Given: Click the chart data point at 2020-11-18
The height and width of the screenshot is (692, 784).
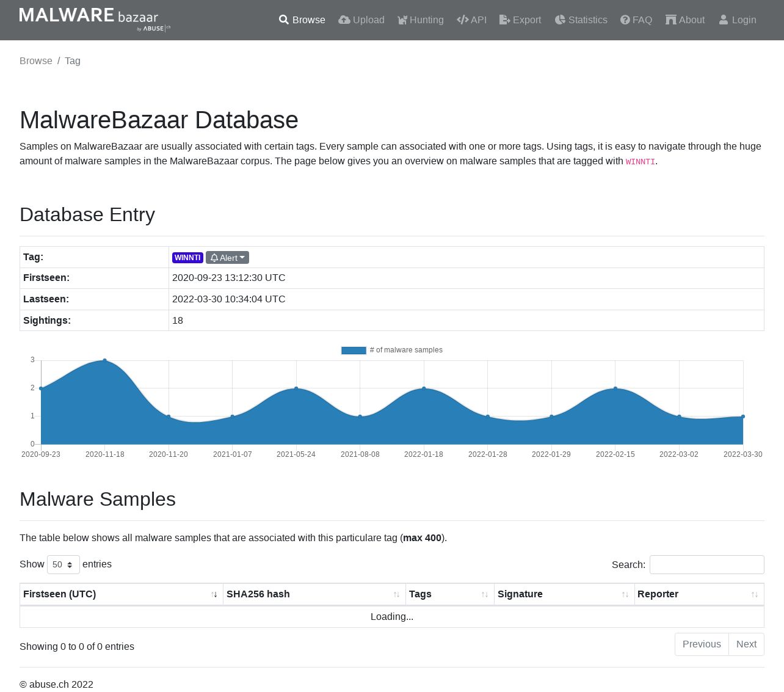Looking at the screenshot, I should 105,360.
